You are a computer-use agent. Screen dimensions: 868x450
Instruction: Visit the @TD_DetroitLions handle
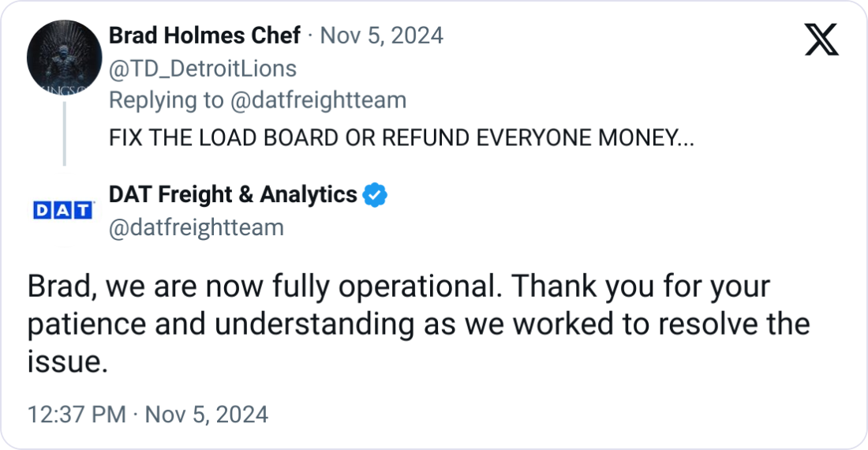[x=202, y=69]
